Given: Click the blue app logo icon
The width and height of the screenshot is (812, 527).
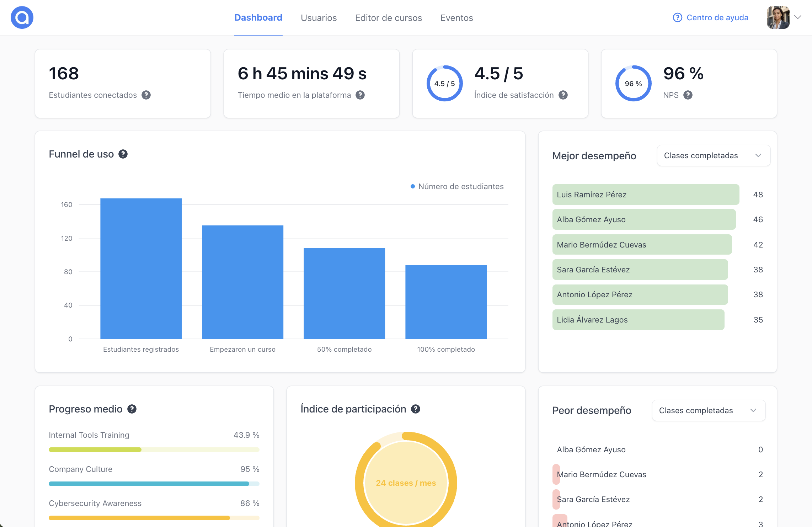Looking at the screenshot, I should click(22, 17).
